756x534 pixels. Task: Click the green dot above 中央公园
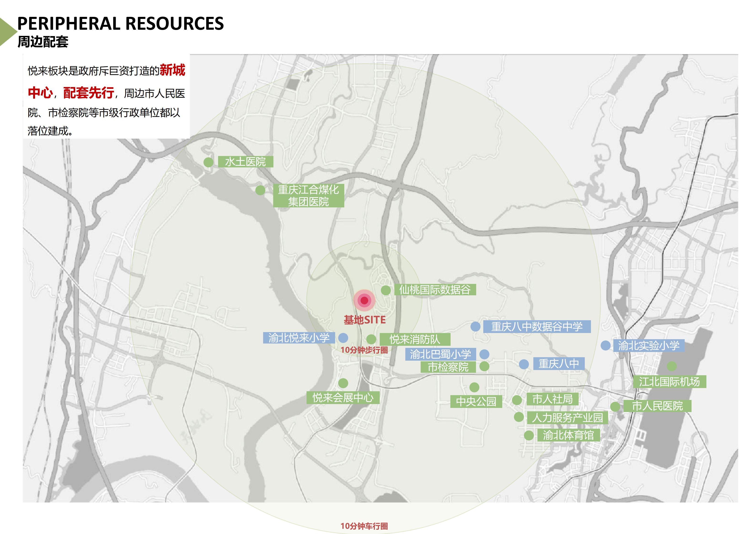[x=474, y=387]
